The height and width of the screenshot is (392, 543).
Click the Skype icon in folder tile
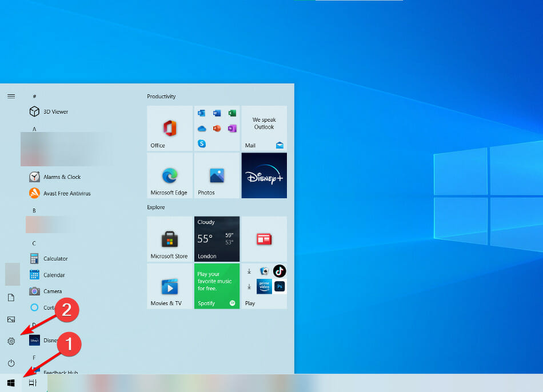click(x=202, y=143)
